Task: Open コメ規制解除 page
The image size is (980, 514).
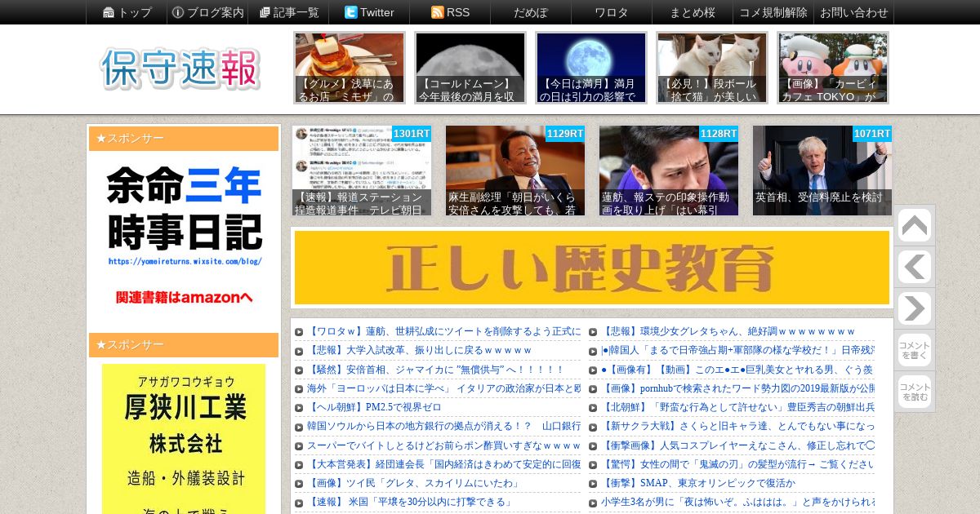Action: pyautogui.click(x=773, y=12)
